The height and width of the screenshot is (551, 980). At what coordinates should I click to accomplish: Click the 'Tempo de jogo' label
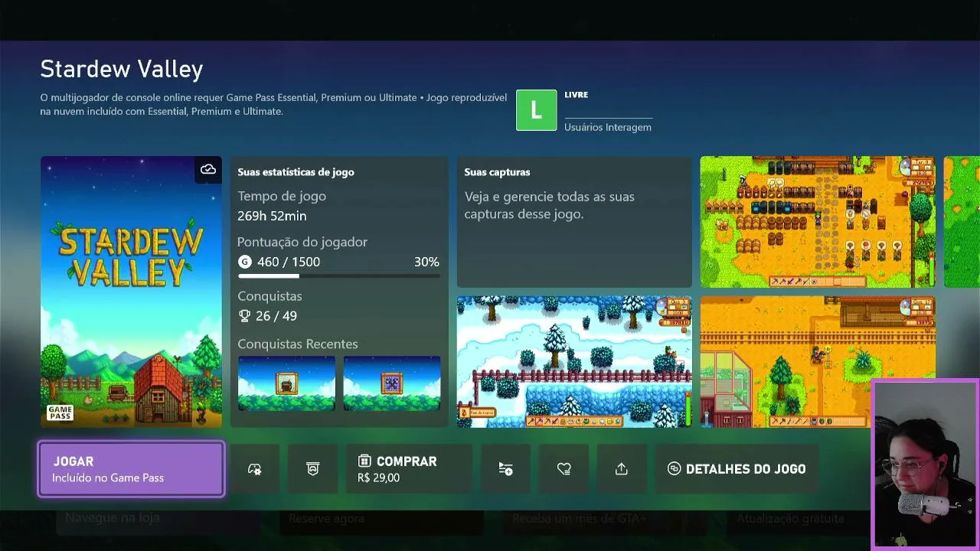point(282,196)
